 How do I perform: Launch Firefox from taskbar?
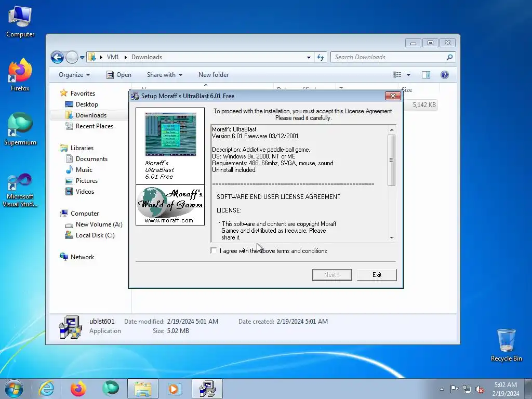[78, 389]
